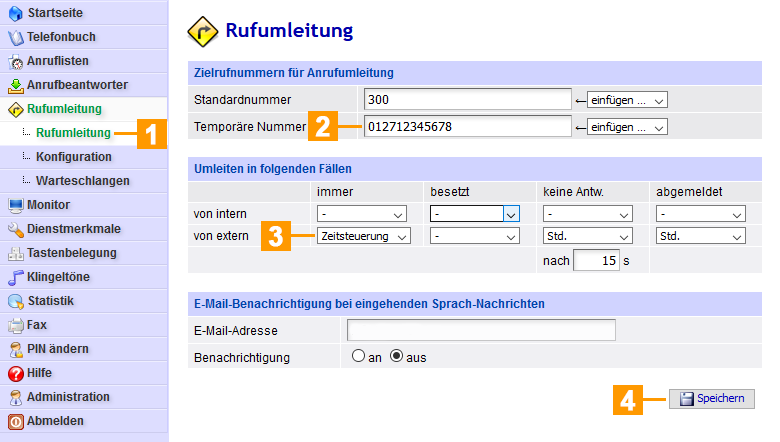
Task: Click the Anrufbeantworter download icon
Action: coord(15,86)
